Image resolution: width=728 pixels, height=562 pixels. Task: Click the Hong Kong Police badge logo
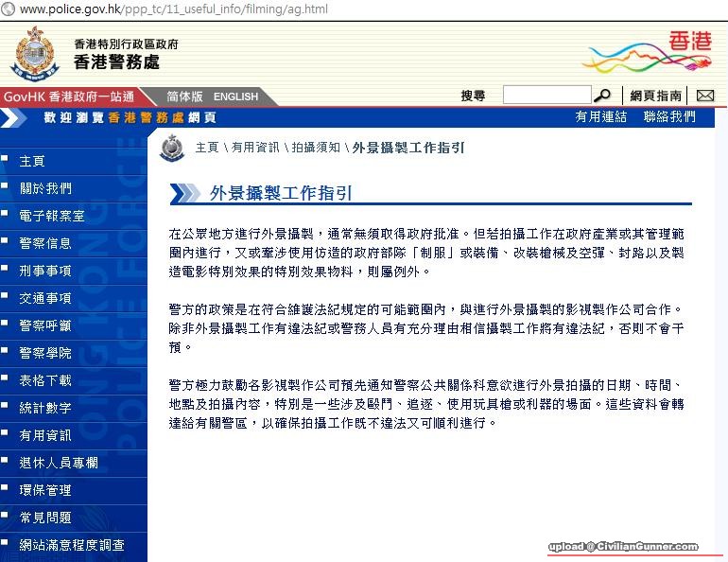[34, 53]
